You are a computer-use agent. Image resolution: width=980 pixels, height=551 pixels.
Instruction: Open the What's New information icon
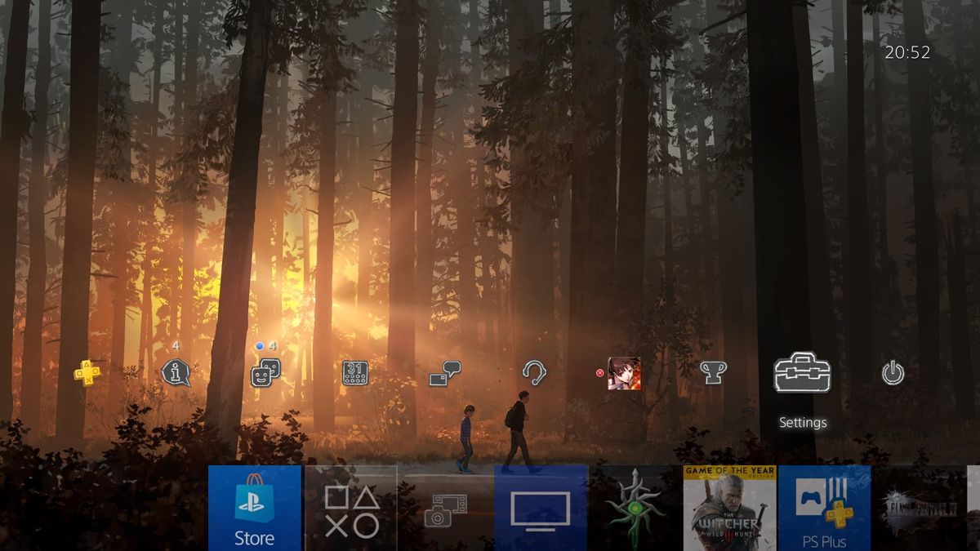point(176,373)
